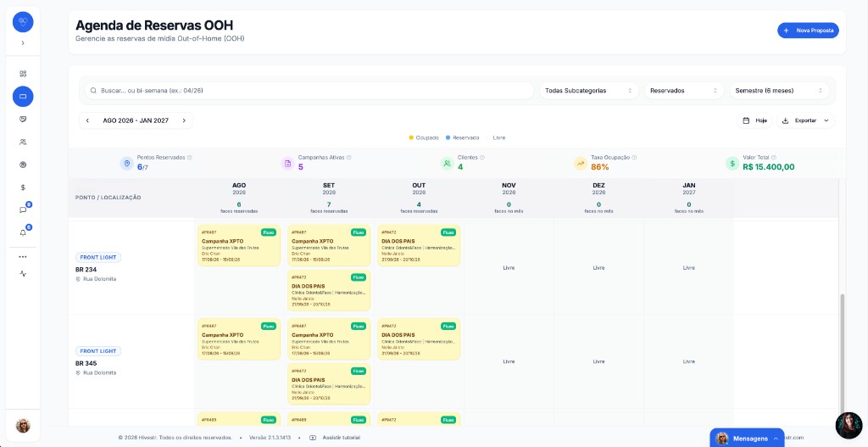Open the dollar sign finance icon in sidebar

(23, 187)
